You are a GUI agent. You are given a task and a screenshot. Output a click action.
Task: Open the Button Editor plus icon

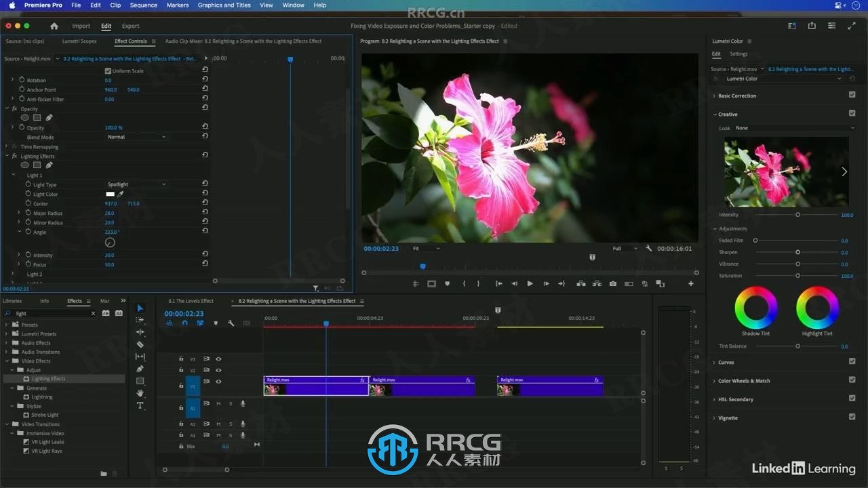(x=691, y=284)
